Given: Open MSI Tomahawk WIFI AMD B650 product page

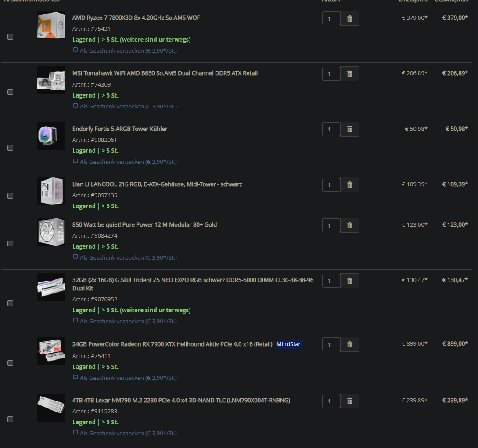Looking at the screenshot, I should pyautogui.click(x=165, y=73).
